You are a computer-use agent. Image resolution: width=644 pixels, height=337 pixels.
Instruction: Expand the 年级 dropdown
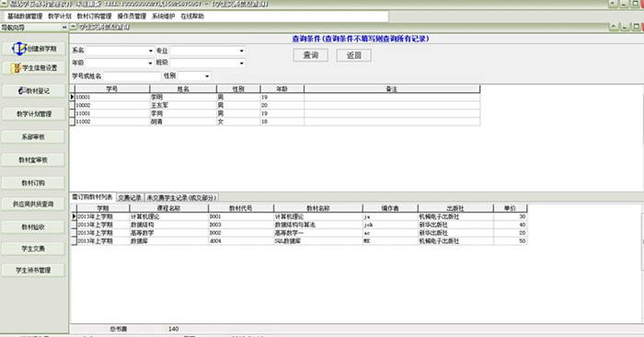(150, 63)
